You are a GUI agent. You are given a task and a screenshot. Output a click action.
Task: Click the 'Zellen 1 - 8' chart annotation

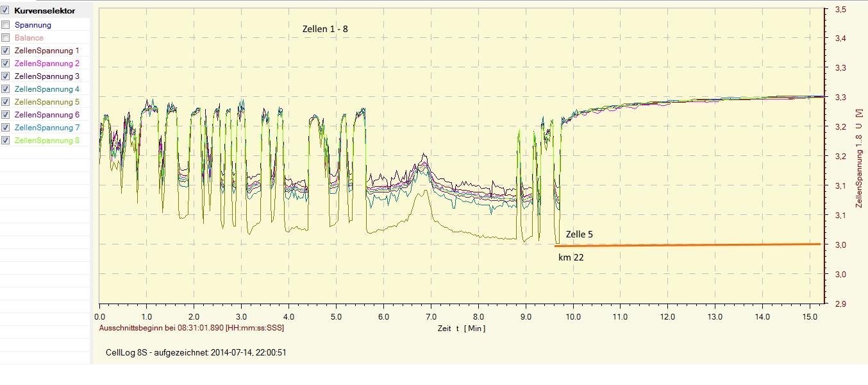[x=325, y=30]
